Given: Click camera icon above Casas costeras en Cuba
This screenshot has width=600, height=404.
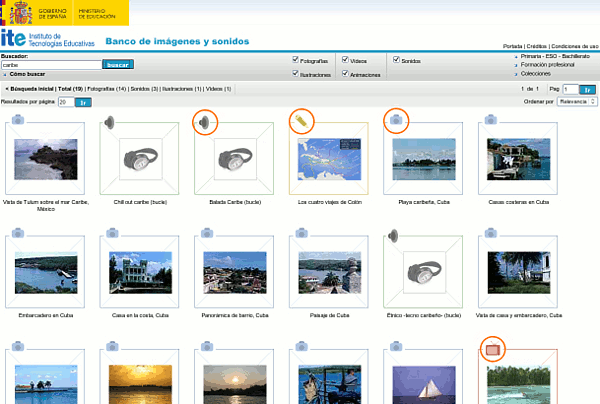Looking at the screenshot, I should click(x=491, y=120).
